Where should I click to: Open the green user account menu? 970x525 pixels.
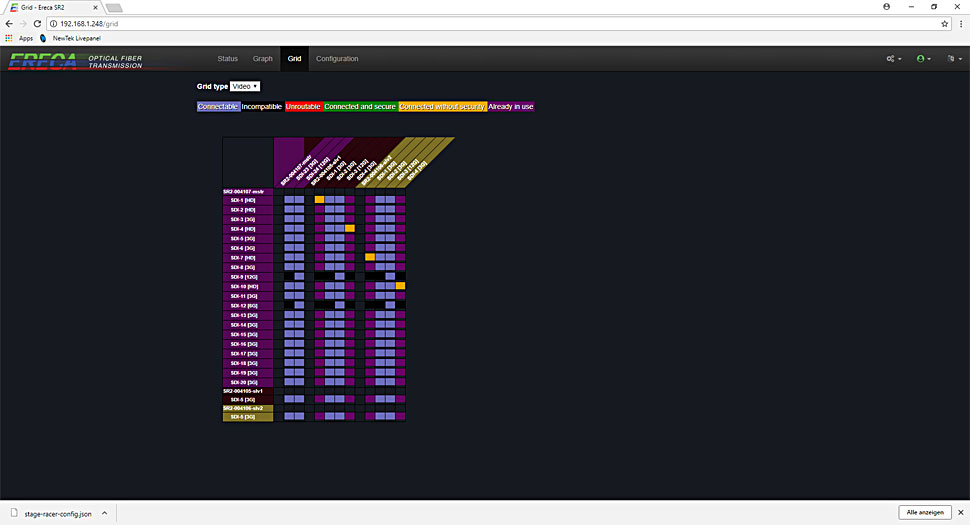pos(923,59)
